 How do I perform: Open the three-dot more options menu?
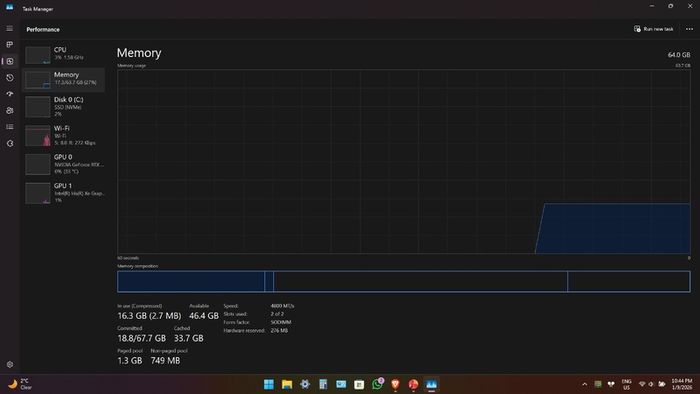[689, 29]
